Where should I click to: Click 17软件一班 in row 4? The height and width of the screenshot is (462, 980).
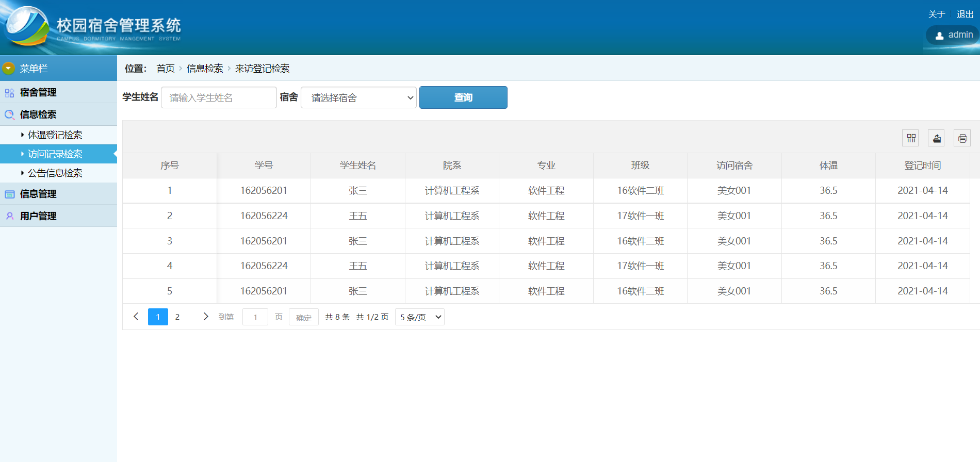click(x=640, y=266)
